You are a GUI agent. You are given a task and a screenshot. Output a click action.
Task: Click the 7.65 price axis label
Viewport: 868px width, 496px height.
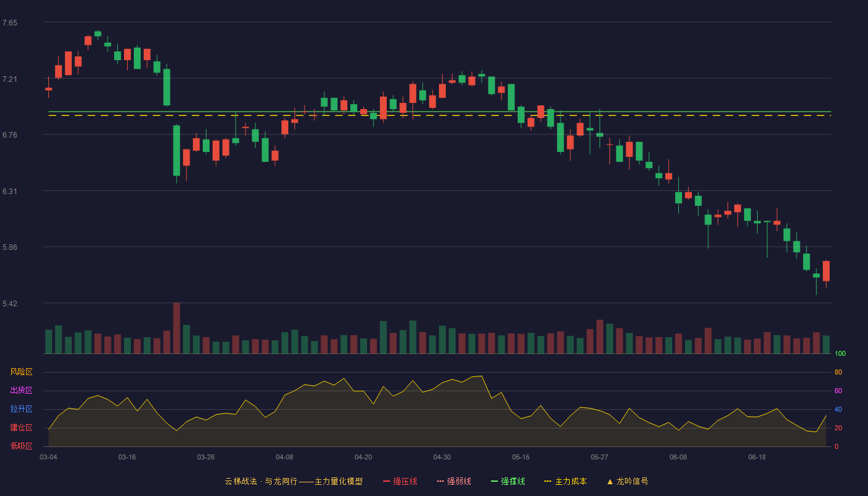click(10, 23)
